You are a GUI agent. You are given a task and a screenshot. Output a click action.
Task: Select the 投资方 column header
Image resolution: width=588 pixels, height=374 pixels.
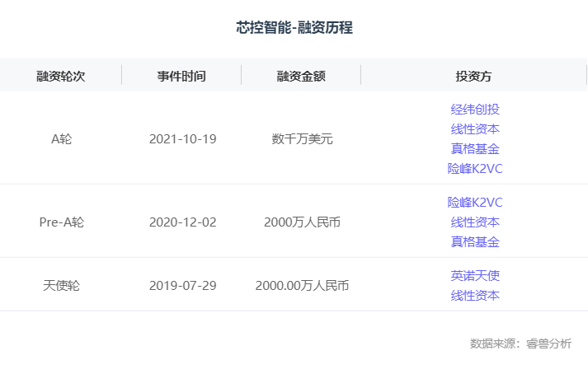click(x=473, y=76)
